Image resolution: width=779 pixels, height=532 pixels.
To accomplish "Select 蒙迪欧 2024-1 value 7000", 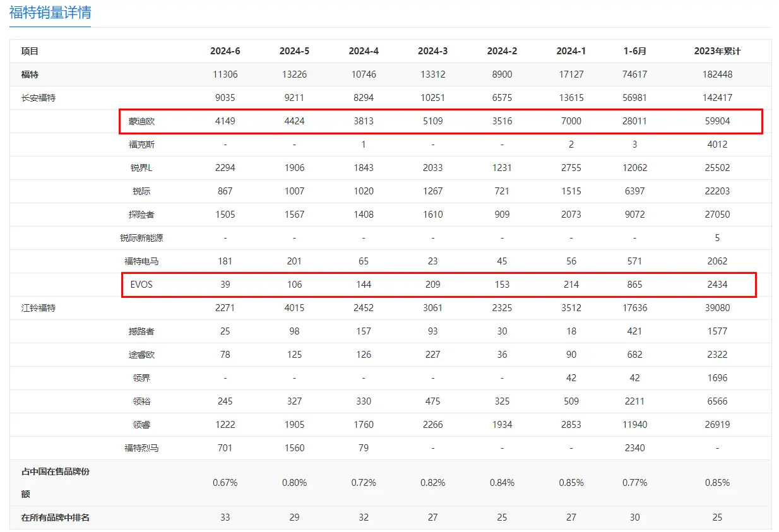I will click(571, 121).
